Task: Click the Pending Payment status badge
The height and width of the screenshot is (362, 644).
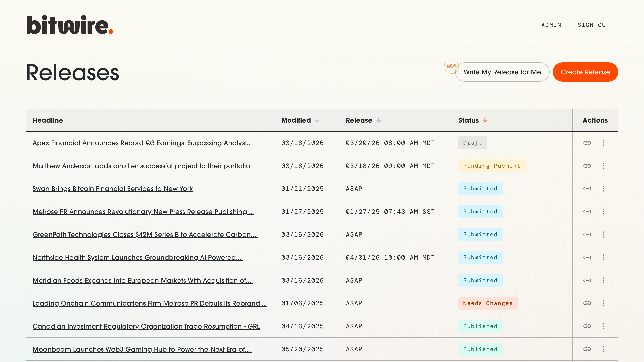Action: click(x=491, y=166)
